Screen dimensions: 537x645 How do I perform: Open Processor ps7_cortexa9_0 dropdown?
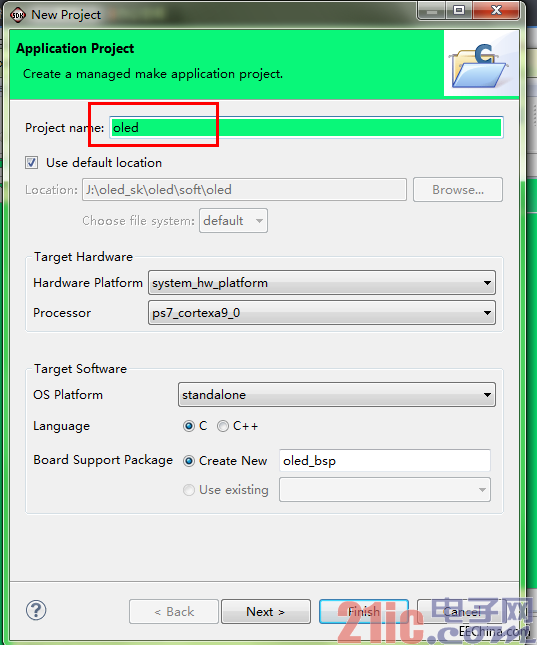coord(322,313)
